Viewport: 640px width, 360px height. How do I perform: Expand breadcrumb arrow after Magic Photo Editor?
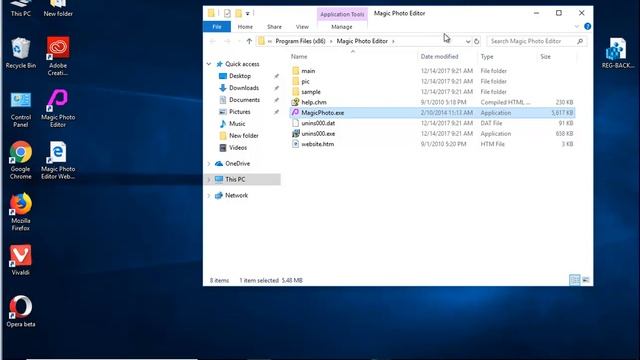tap(393, 41)
